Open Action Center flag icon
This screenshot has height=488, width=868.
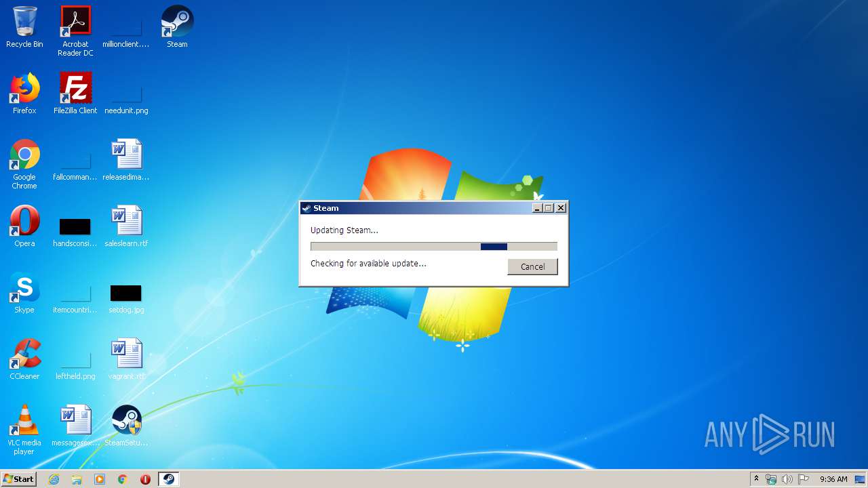pyautogui.click(x=804, y=479)
